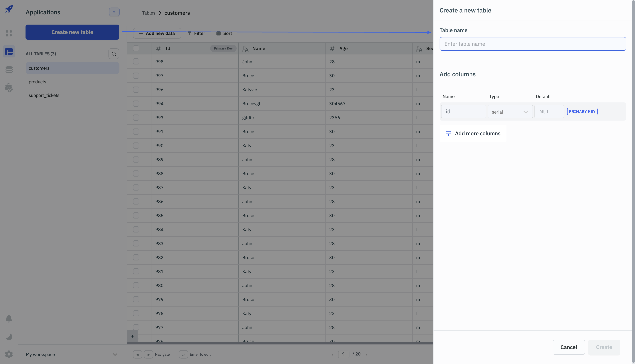Click the notifications bell icon
Viewport: 635px width, 364px height.
(x=9, y=318)
